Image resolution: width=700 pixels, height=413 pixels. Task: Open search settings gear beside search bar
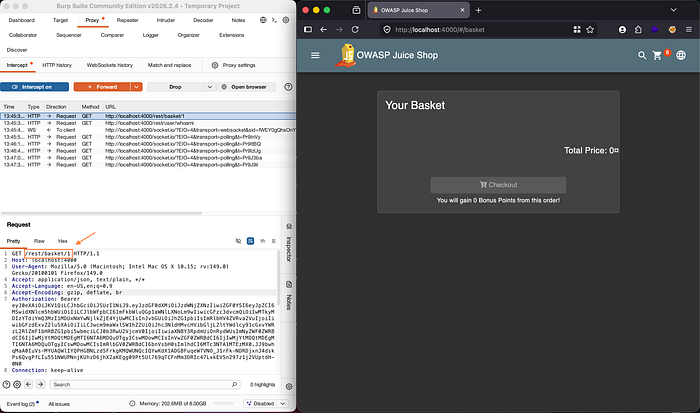(x=17, y=384)
